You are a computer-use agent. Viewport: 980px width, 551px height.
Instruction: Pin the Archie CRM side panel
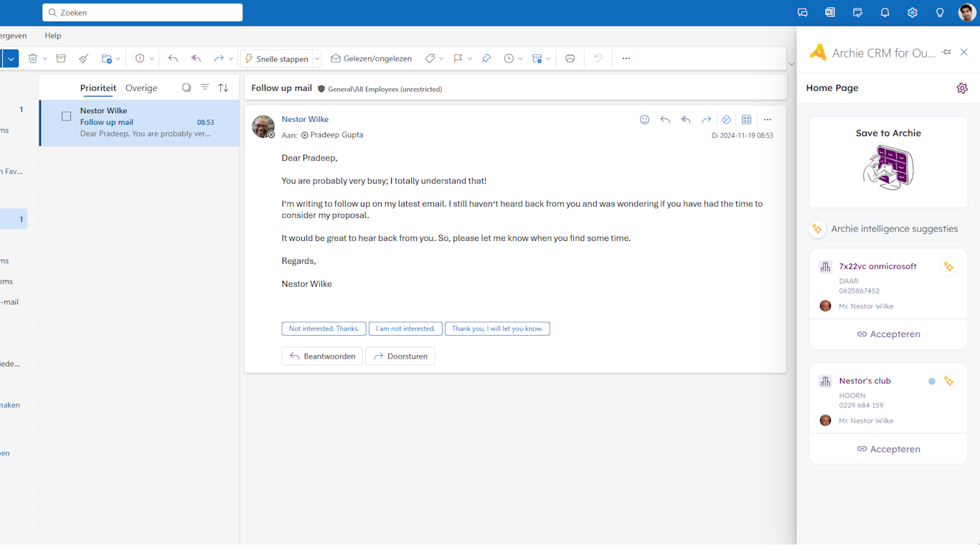(x=946, y=52)
